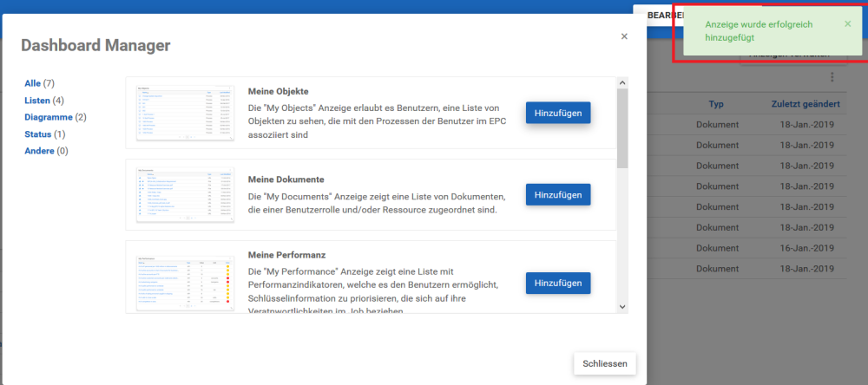Click the Meine Objekte preview thumbnail
Image resolution: width=868 pixels, height=385 pixels.
[x=185, y=113]
